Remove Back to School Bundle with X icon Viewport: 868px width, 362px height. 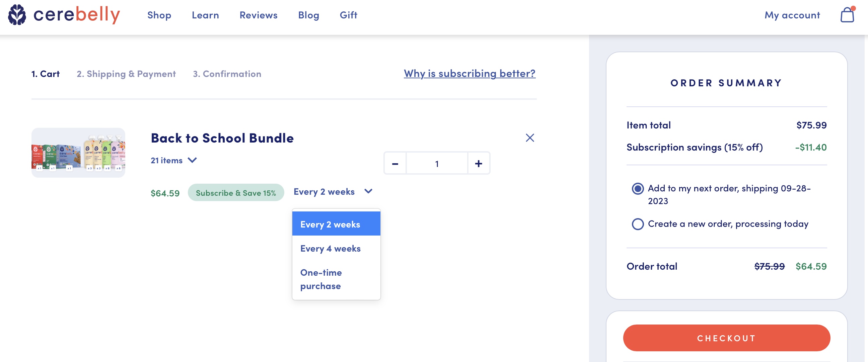[530, 138]
